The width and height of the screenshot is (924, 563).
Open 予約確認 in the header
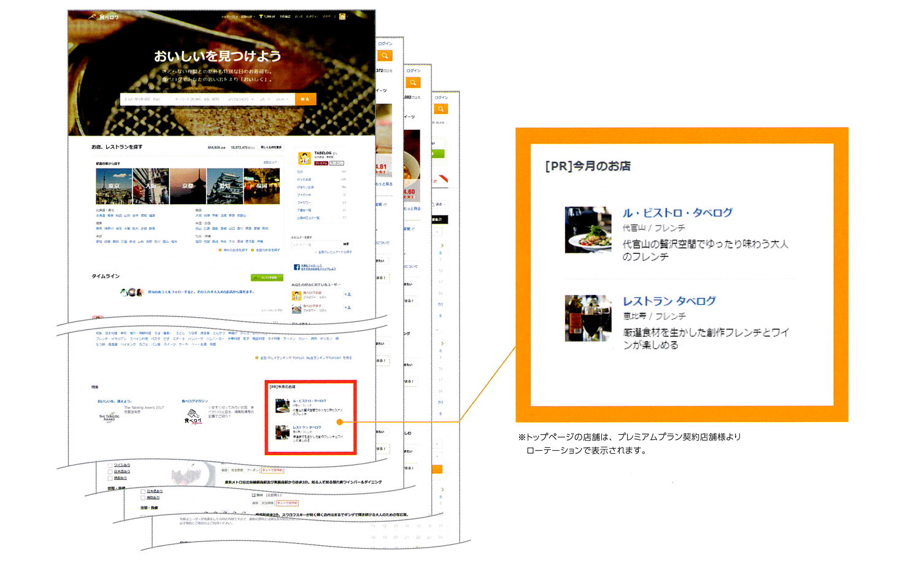(x=285, y=17)
